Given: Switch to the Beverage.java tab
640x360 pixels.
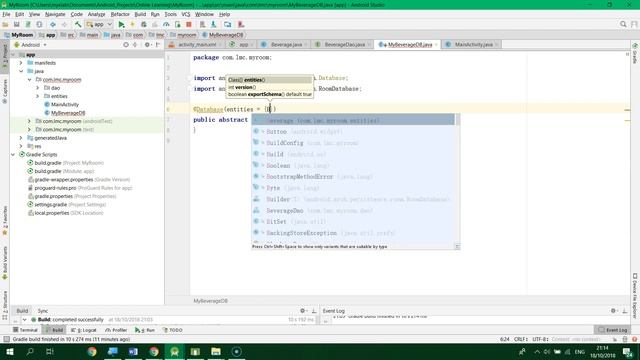Looking at the screenshot, I should (284, 44).
